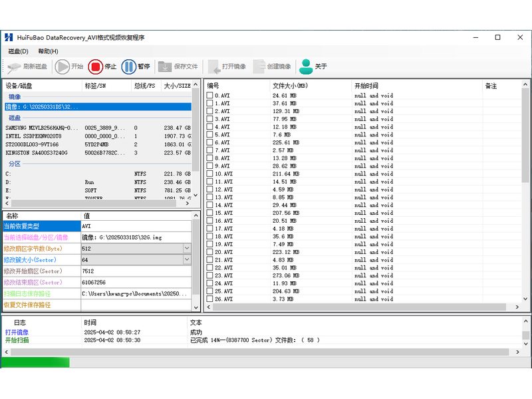Screen dimensions: 532x399
Task: Open the 磁盘(D) menu
Action: [19, 51]
